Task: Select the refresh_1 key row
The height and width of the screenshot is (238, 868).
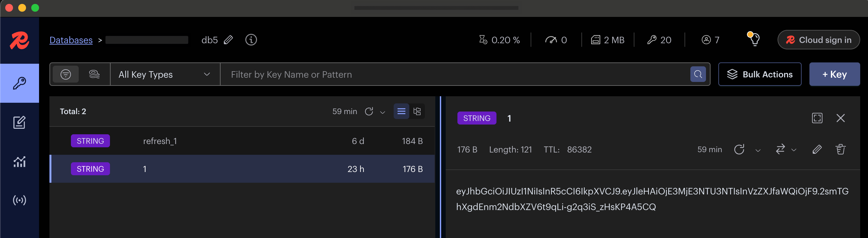Action: [x=242, y=141]
